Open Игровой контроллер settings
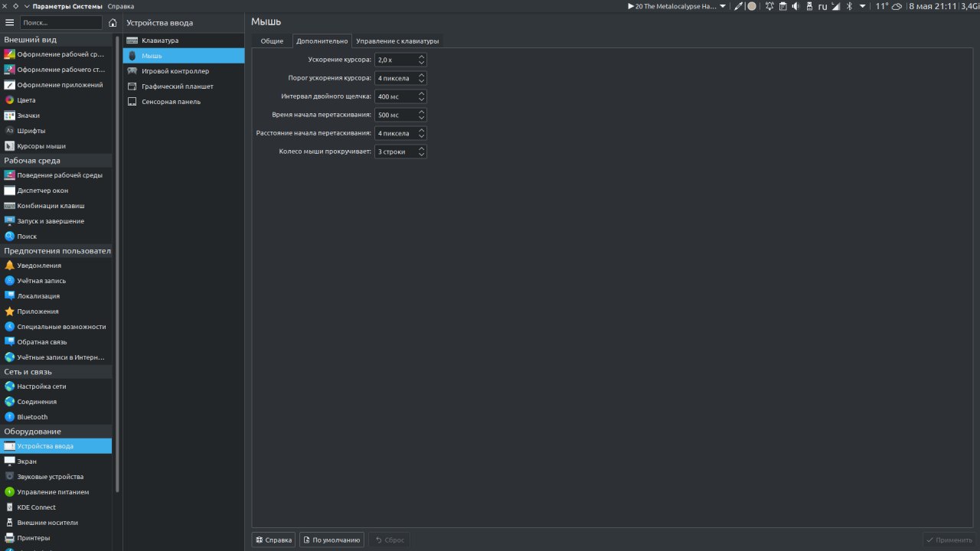Image resolution: width=980 pixels, height=551 pixels. click(x=184, y=71)
